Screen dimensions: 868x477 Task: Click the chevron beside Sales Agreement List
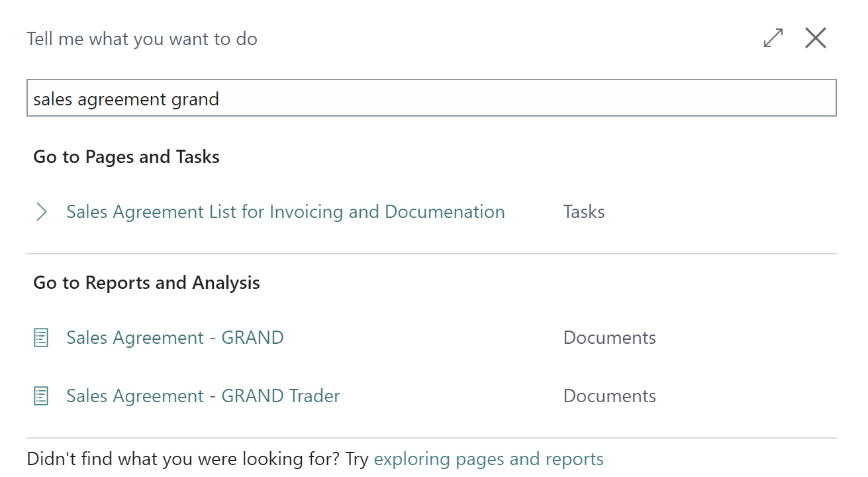click(42, 212)
